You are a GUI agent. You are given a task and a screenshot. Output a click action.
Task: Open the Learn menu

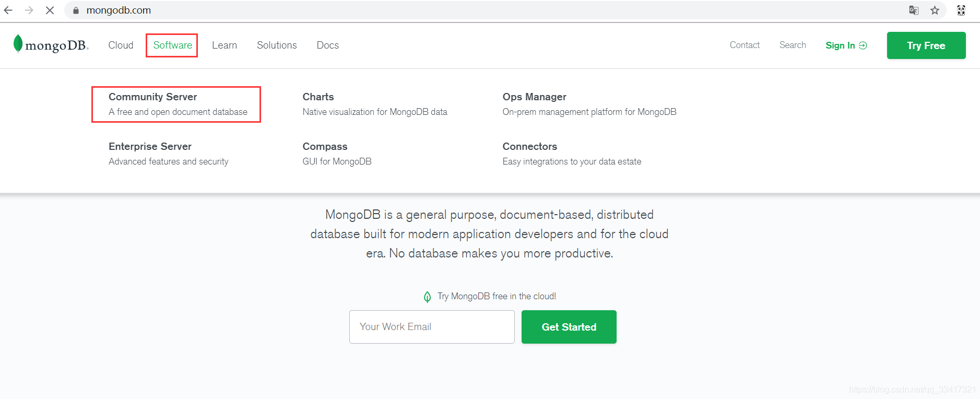(x=225, y=45)
